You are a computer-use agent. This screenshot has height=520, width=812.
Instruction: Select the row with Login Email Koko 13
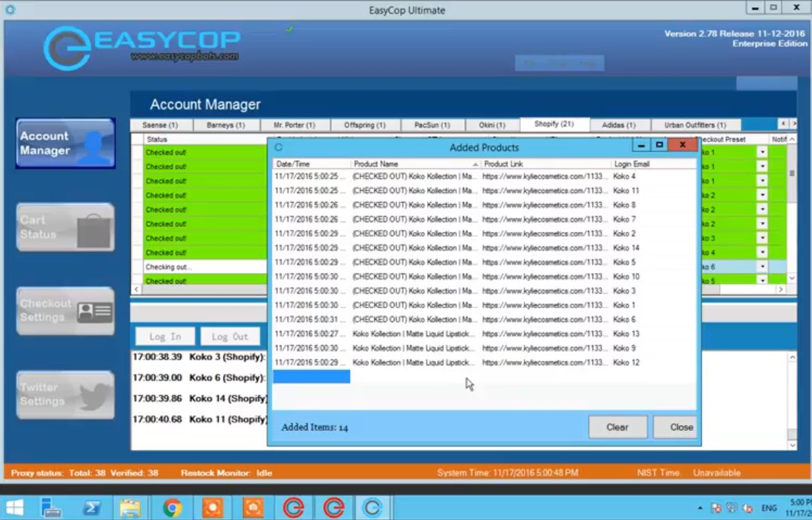pyautogui.click(x=485, y=334)
